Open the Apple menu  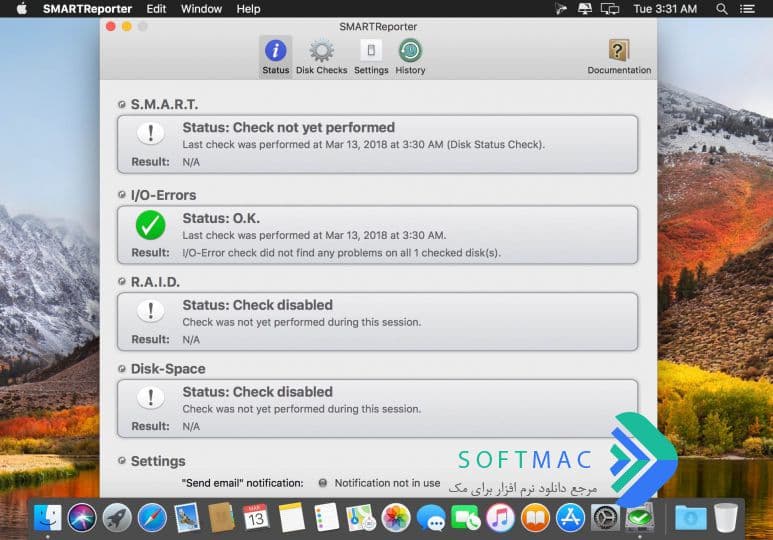click(22, 9)
